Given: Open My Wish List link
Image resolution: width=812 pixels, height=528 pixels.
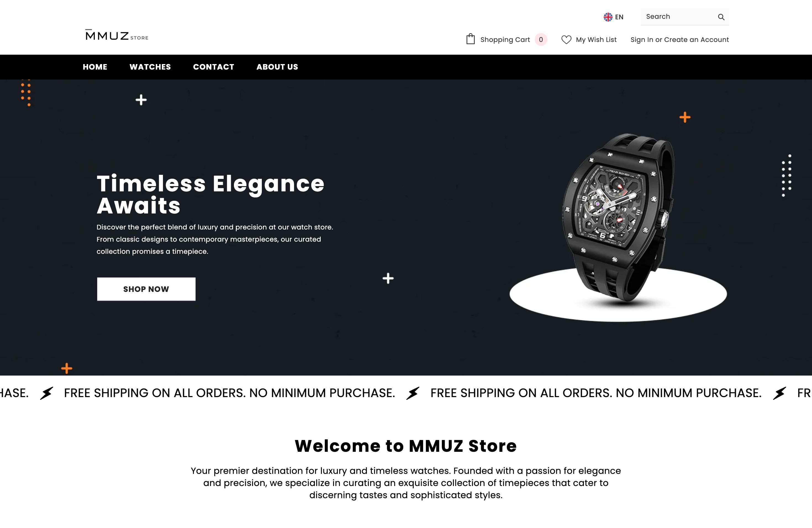Looking at the screenshot, I should coord(596,39).
